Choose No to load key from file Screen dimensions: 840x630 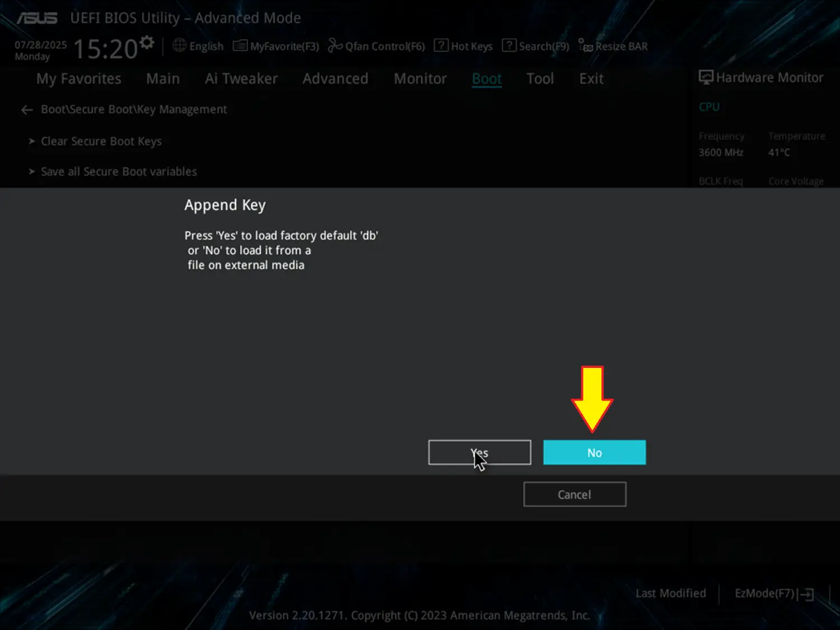coord(595,452)
